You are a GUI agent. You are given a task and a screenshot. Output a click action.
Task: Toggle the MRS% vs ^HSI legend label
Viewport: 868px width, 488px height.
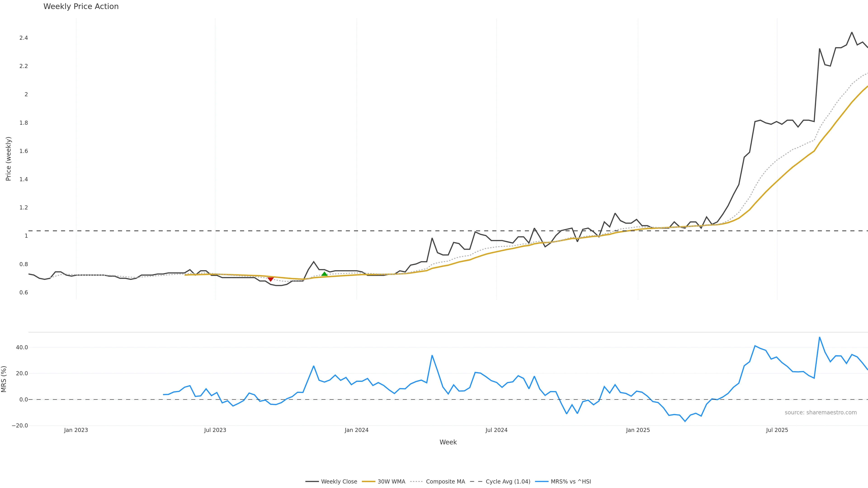(571, 482)
